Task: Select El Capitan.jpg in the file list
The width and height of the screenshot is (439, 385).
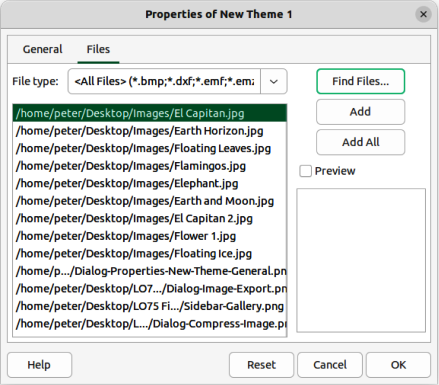Action: click(150, 113)
